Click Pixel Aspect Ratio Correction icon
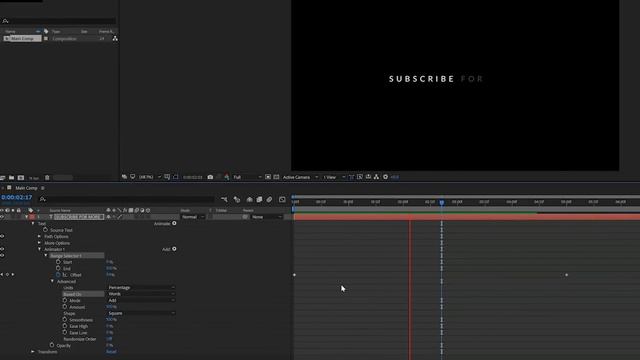Image resolution: width=640 pixels, height=360 pixels. (351, 177)
